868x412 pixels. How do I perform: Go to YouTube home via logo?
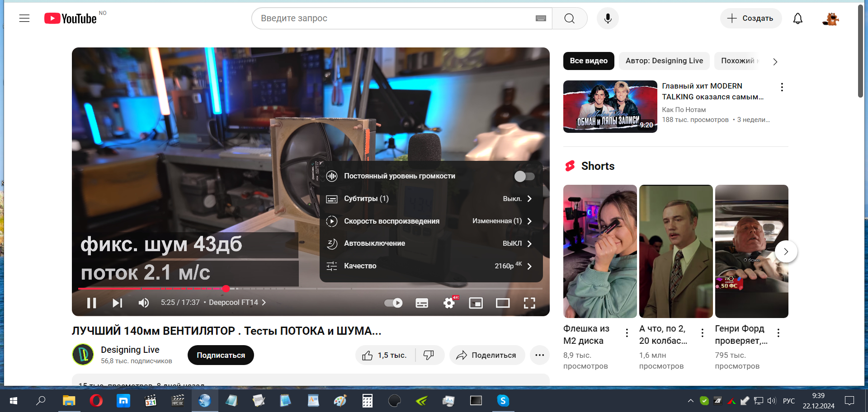coord(71,19)
